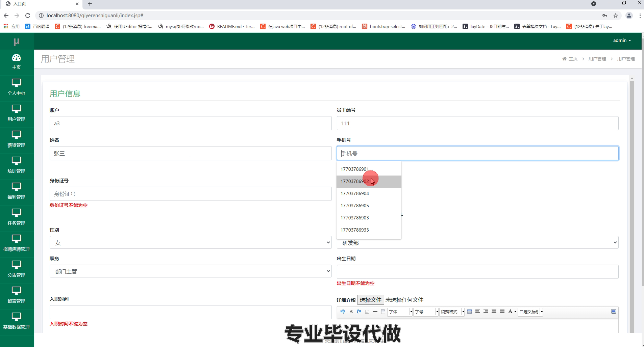Screen dimensions: 644x347
Task: Choose 17703786933 in the autocomplete list
Action: [x=355, y=230]
